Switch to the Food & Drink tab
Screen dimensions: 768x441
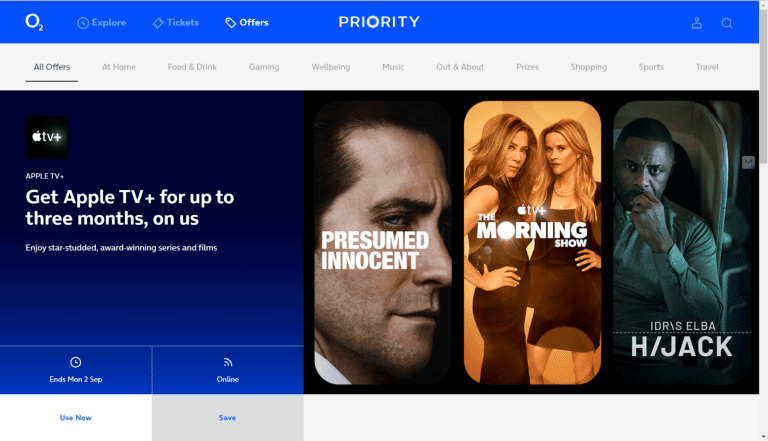pyautogui.click(x=192, y=67)
